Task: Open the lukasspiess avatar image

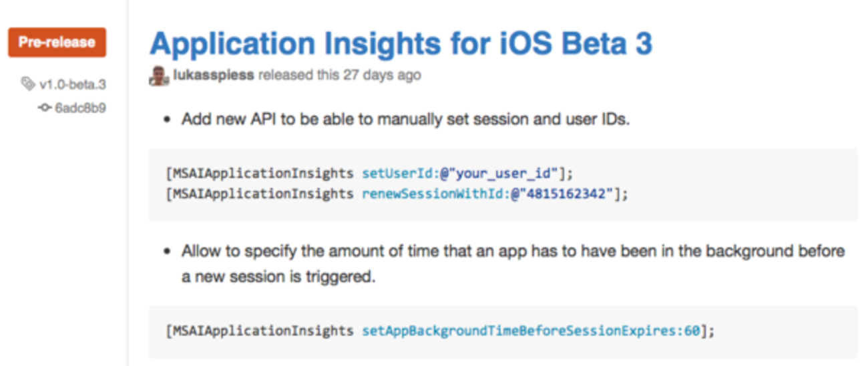Action: [159, 75]
